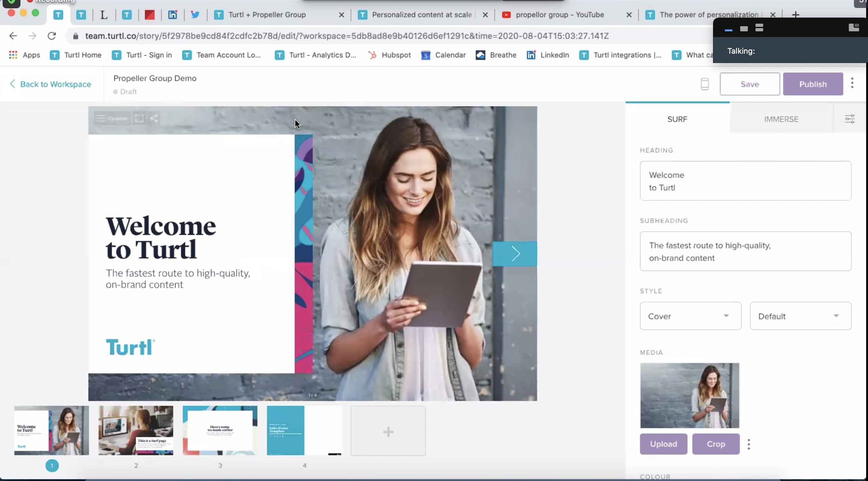This screenshot has height=481, width=868.
Task: Click the padlock site security icon in address bar
Action: pyautogui.click(x=75, y=36)
